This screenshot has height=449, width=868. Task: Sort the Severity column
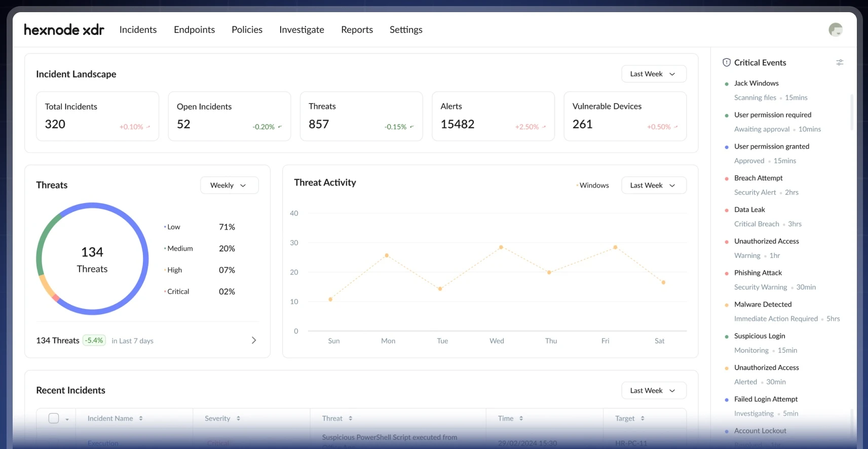pos(238,419)
